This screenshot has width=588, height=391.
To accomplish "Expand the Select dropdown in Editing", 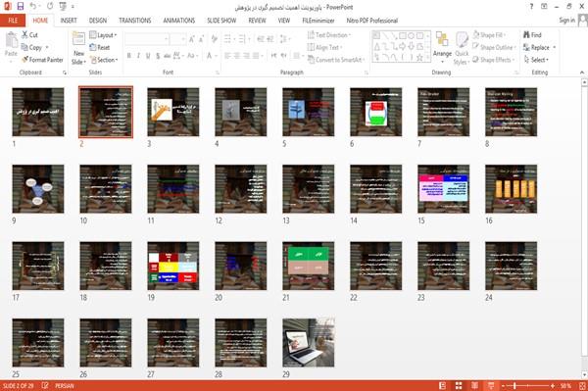I will 536,60.
